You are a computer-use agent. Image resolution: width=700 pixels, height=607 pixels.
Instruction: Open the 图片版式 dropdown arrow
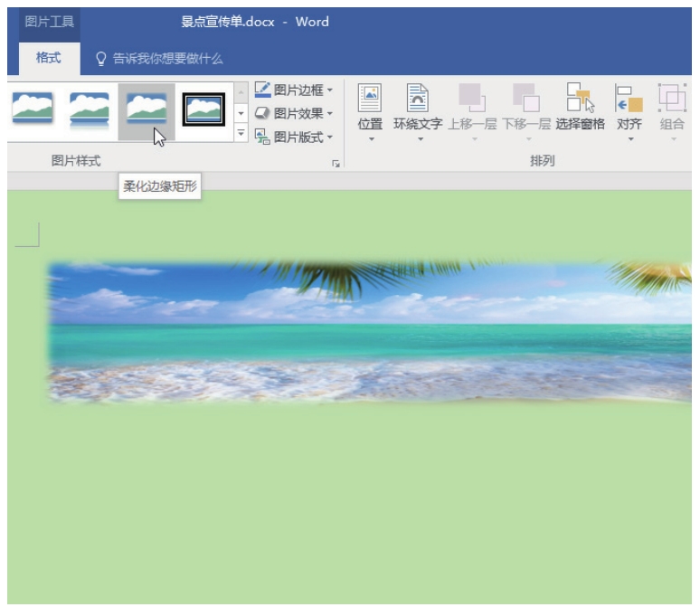click(x=330, y=137)
